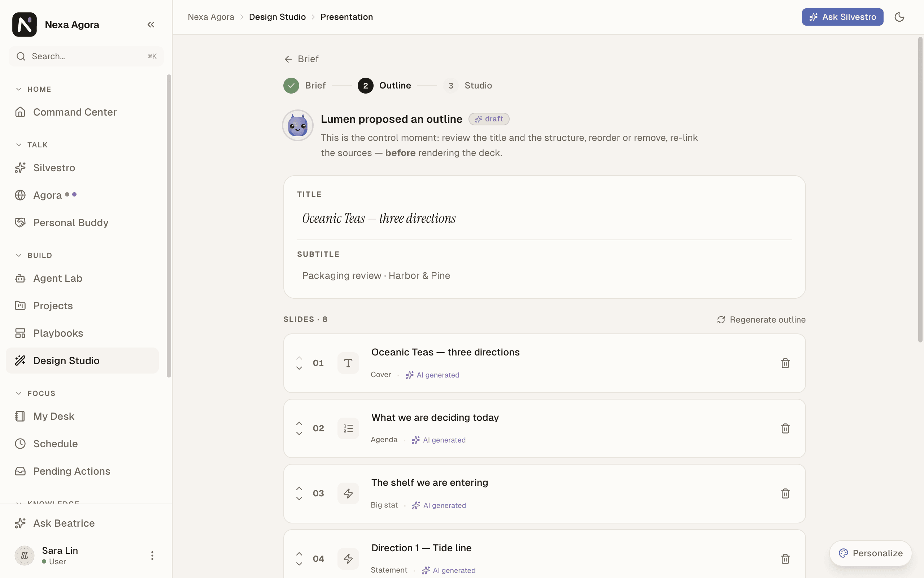Click the Nexa Agora logo icon

[25, 25]
